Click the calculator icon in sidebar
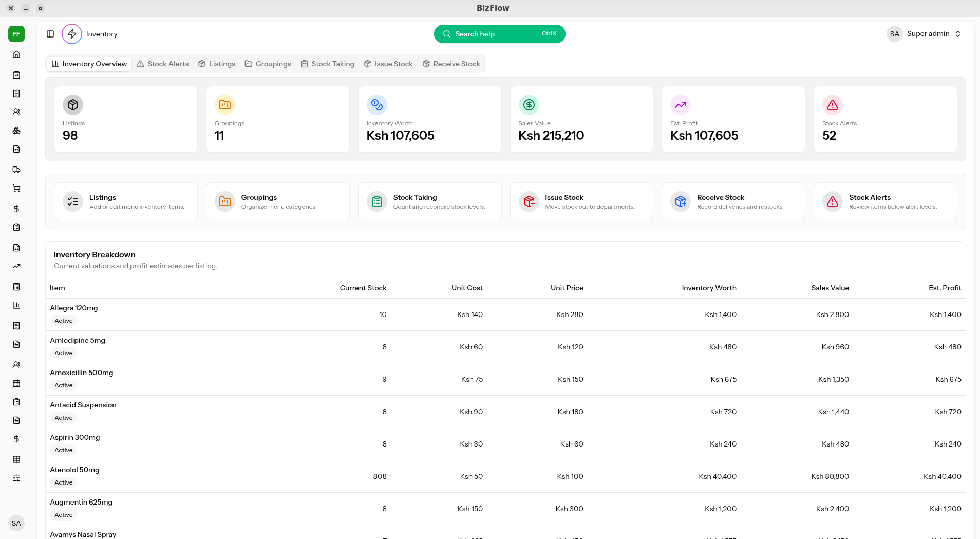This screenshot has height=539, width=980. tap(16, 287)
